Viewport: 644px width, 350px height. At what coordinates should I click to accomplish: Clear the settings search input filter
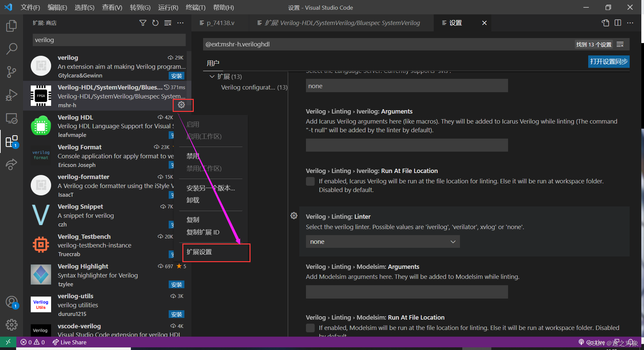pyautogui.click(x=620, y=44)
